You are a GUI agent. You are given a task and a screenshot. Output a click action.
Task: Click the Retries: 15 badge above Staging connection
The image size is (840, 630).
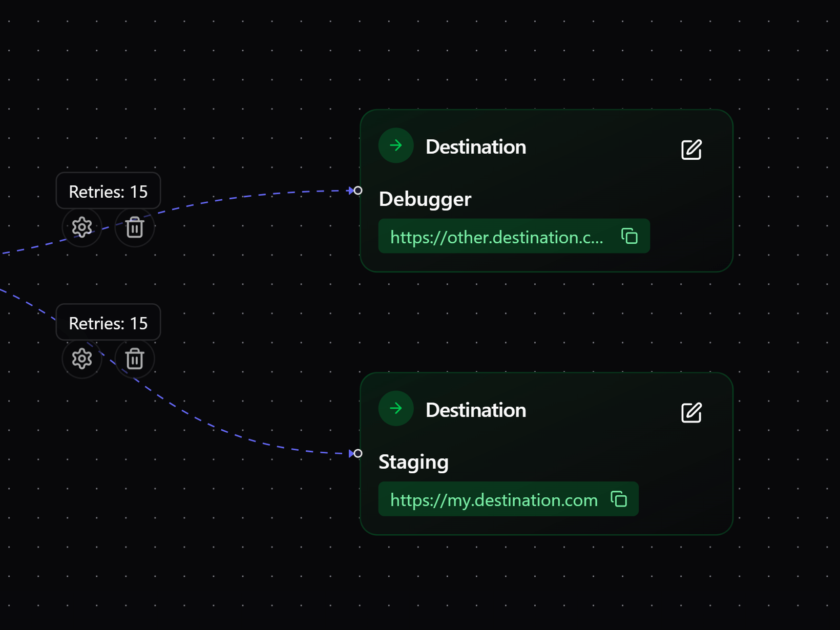tap(108, 323)
